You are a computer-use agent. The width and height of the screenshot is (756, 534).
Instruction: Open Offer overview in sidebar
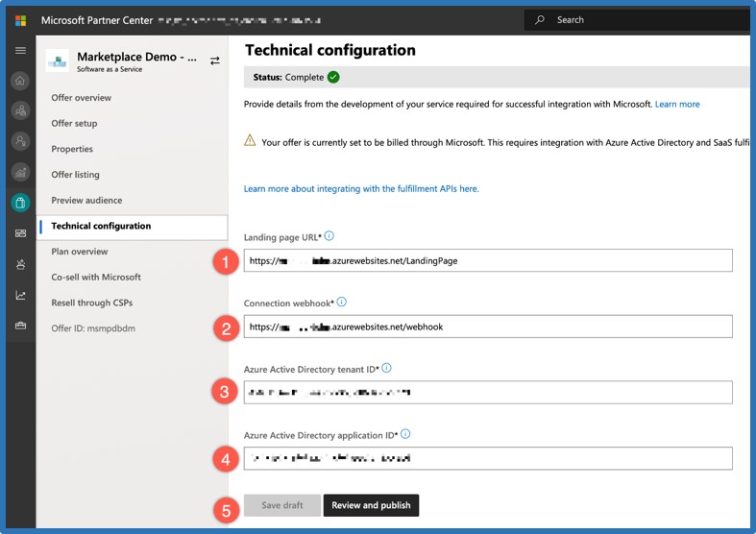(x=81, y=98)
